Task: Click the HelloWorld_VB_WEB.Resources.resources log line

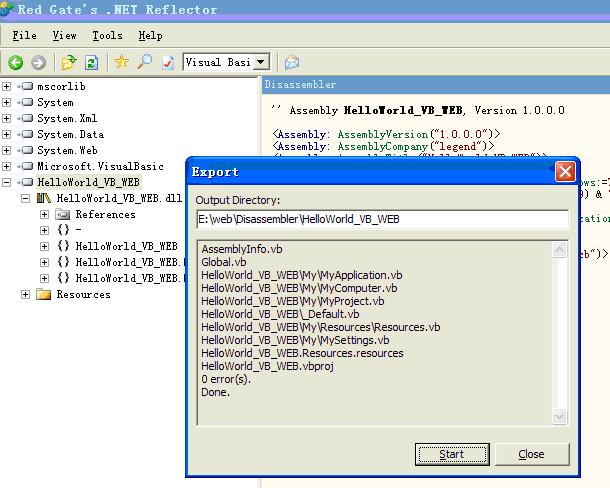Action: coord(303,353)
